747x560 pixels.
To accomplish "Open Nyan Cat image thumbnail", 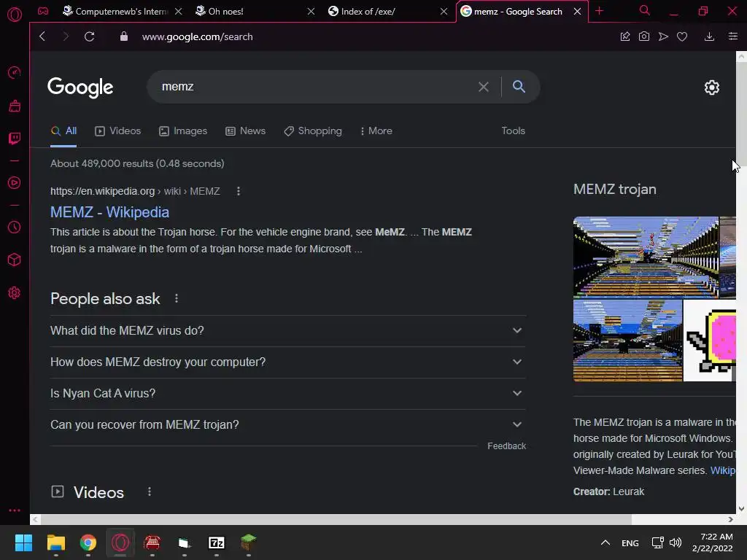I will (x=710, y=341).
